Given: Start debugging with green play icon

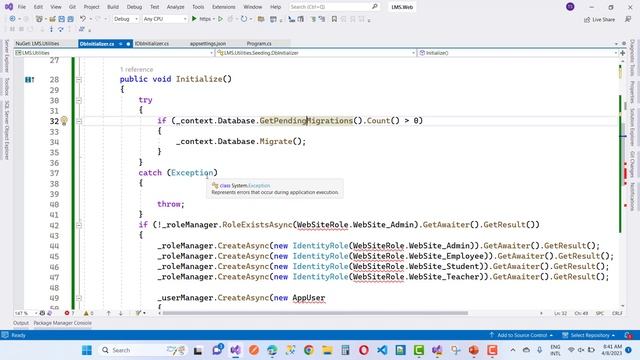Looking at the screenshot, I should (194, 19).
